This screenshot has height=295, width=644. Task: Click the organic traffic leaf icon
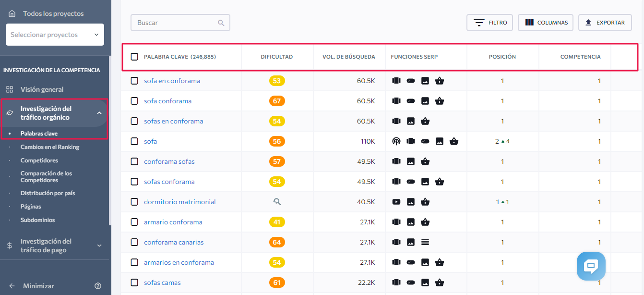[x=10, y=113]
